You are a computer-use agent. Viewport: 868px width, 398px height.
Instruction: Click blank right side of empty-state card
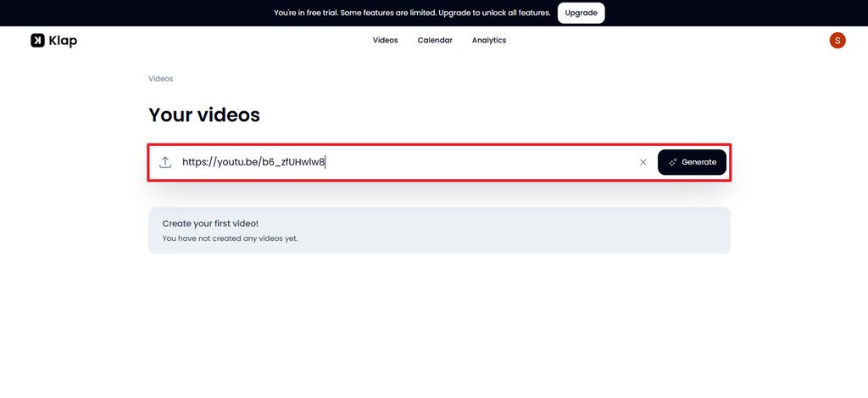(554, 231)
